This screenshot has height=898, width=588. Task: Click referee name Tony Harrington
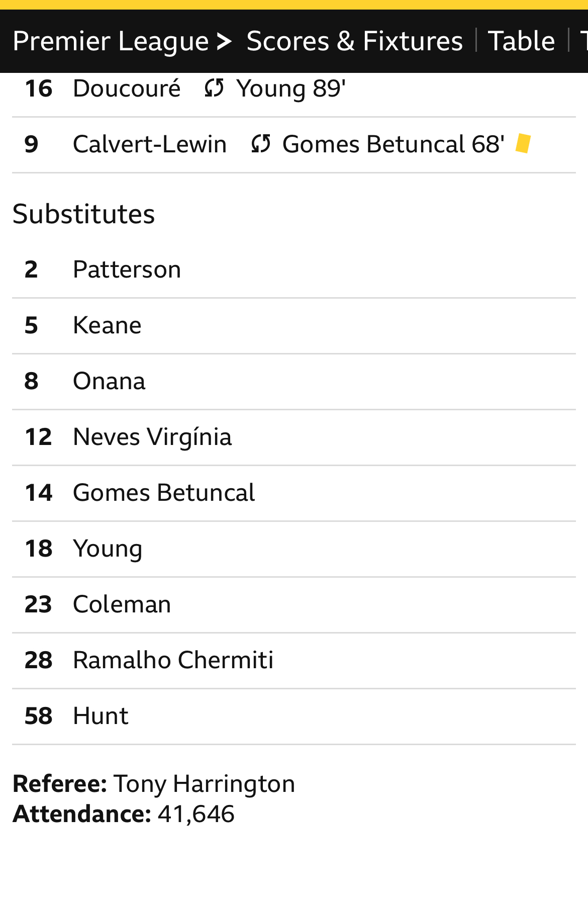[204, 784]
